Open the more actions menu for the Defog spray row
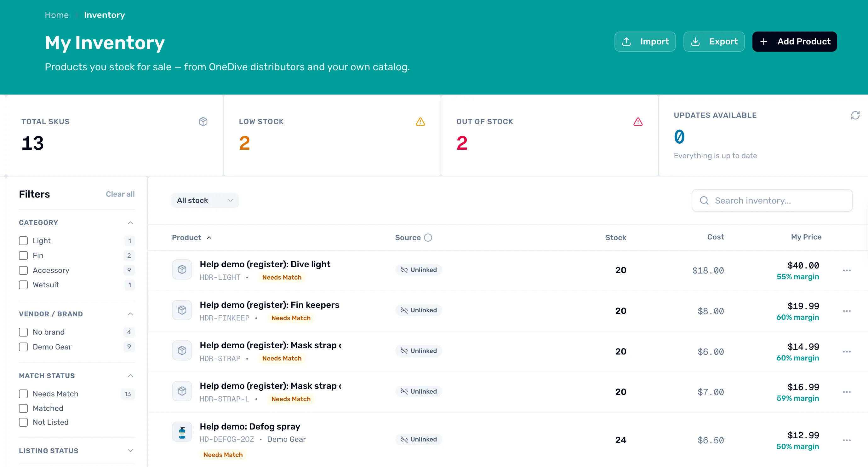Viewport: 868px width, 467px height. [847, 440]
